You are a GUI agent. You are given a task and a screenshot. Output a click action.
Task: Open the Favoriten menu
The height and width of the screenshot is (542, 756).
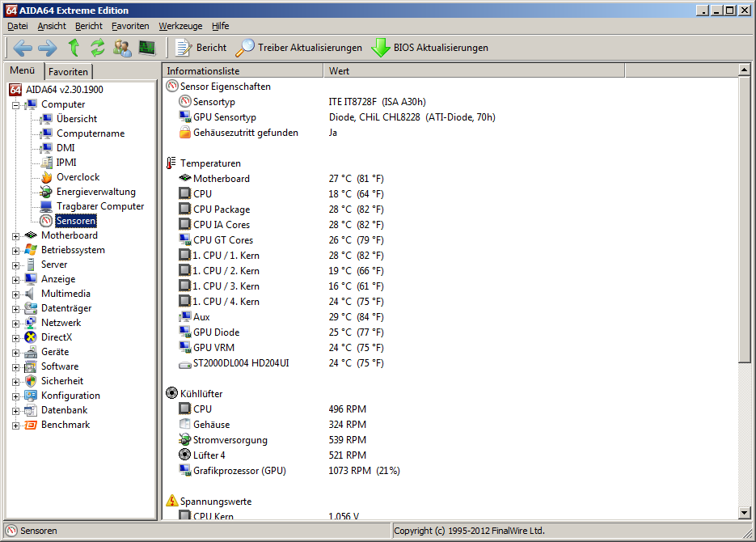[x=130, y=26]
